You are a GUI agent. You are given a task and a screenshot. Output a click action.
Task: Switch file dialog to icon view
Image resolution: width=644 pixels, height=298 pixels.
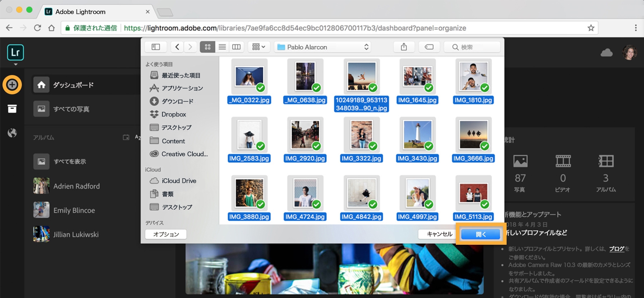point(208,47)
